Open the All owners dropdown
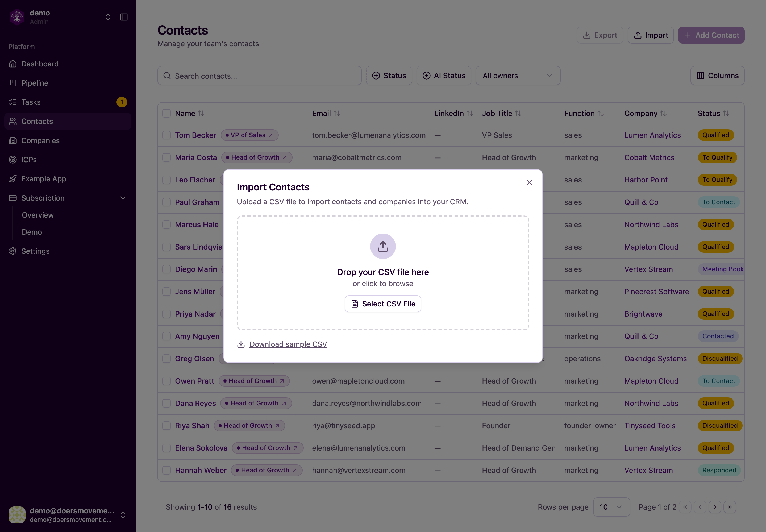766x532 pixels. [518, 76]
